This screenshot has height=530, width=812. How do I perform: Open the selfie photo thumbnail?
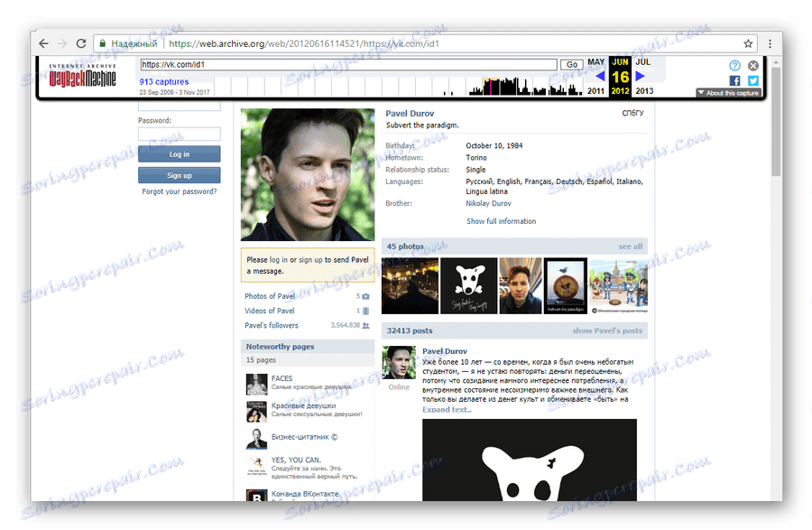point(521,286)
